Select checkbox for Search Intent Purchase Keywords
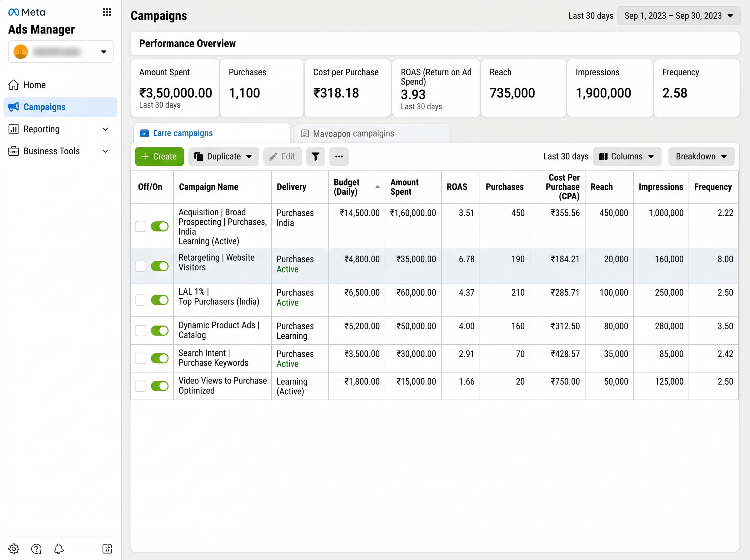This screenshot has height=560, width=750. pos(141,358)
